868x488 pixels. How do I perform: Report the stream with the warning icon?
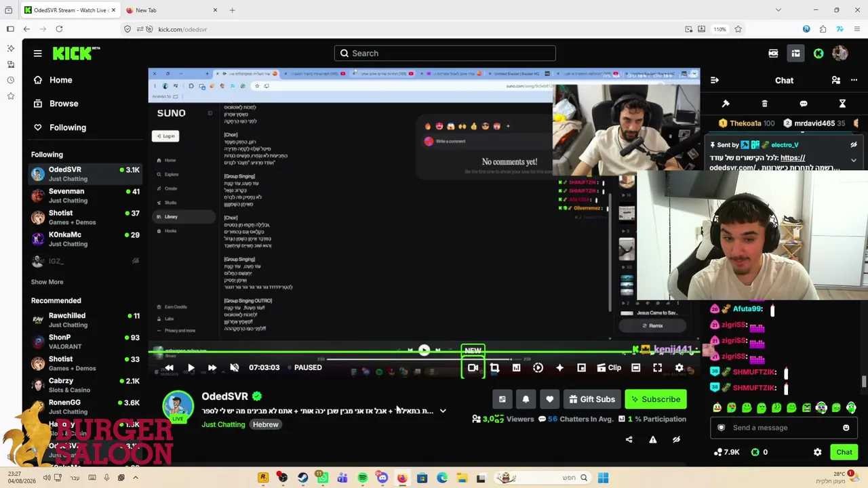tap(652, 439)
